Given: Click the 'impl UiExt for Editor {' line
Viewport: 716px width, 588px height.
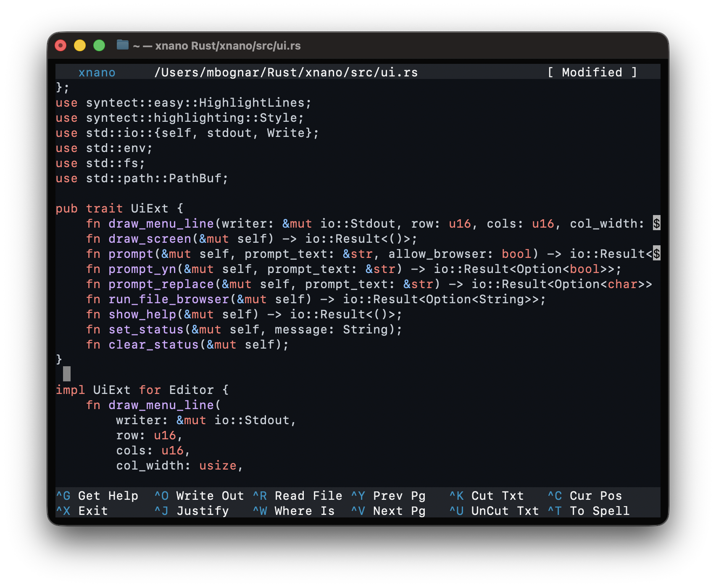Looking at the screenshot, I should pos(142,390).
